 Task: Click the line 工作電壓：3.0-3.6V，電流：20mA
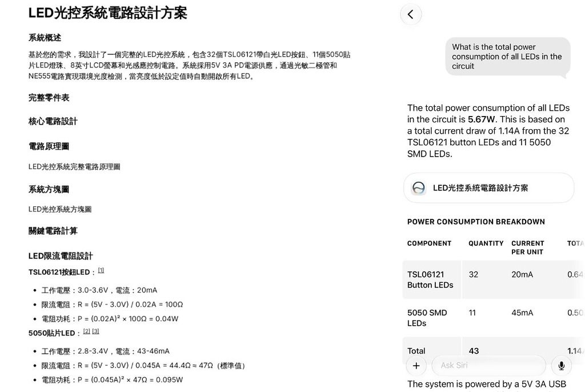click(99, 290)
